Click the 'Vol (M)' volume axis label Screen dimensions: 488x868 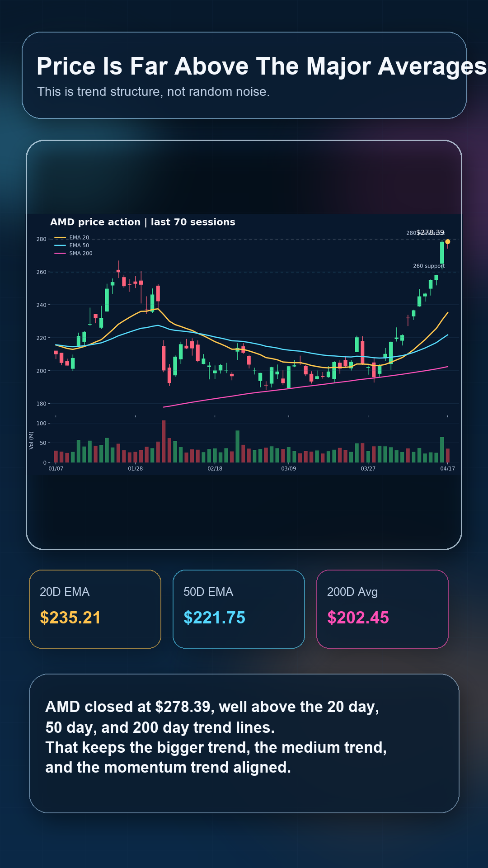tap(31, 440)
